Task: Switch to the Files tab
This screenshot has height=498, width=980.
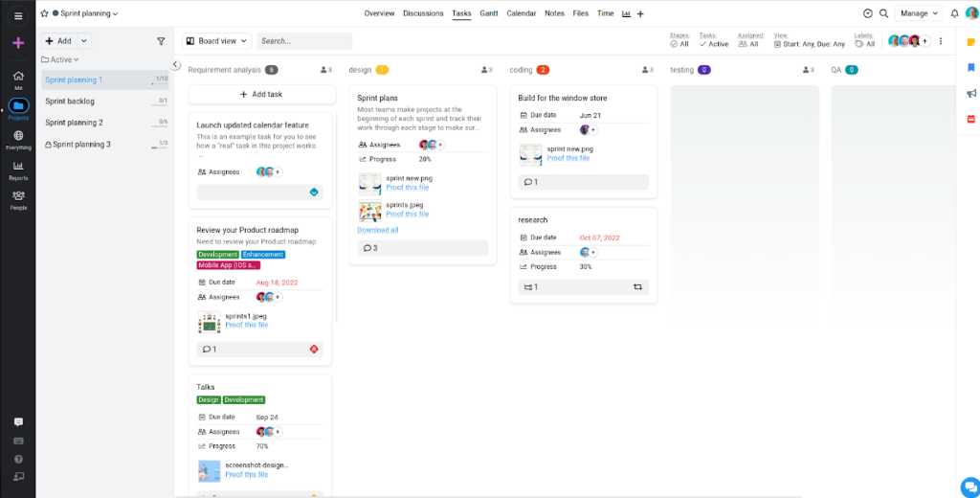Action: point(581,13)
